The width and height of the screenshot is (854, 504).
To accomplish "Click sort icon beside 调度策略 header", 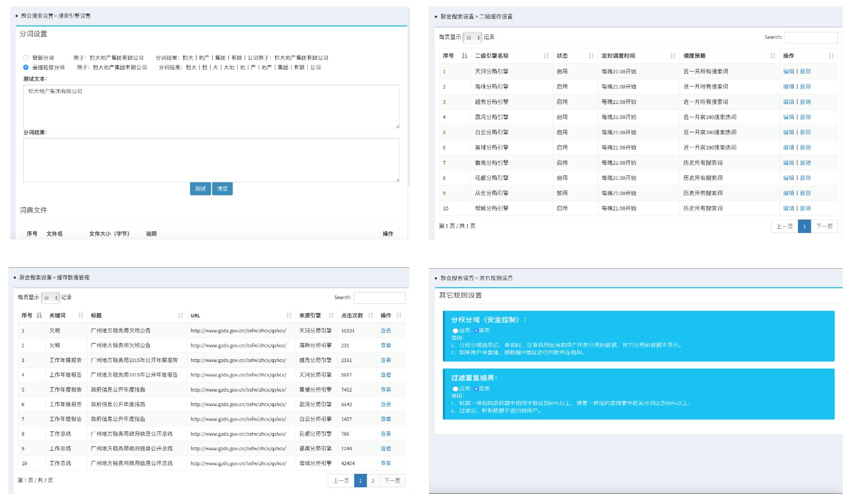I will (x=772, y=56).
